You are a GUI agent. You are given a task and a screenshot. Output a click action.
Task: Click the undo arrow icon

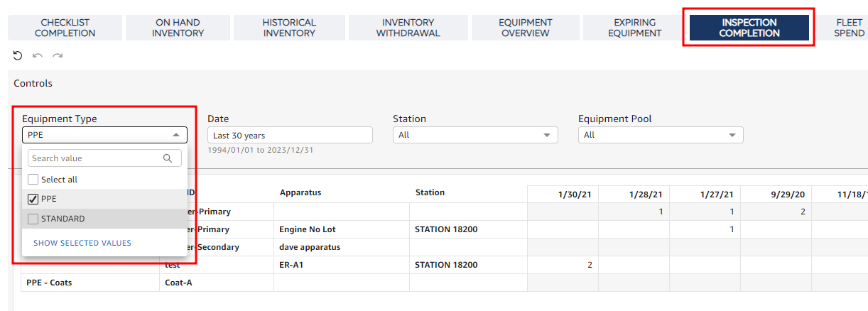click(x=38, y=55)
